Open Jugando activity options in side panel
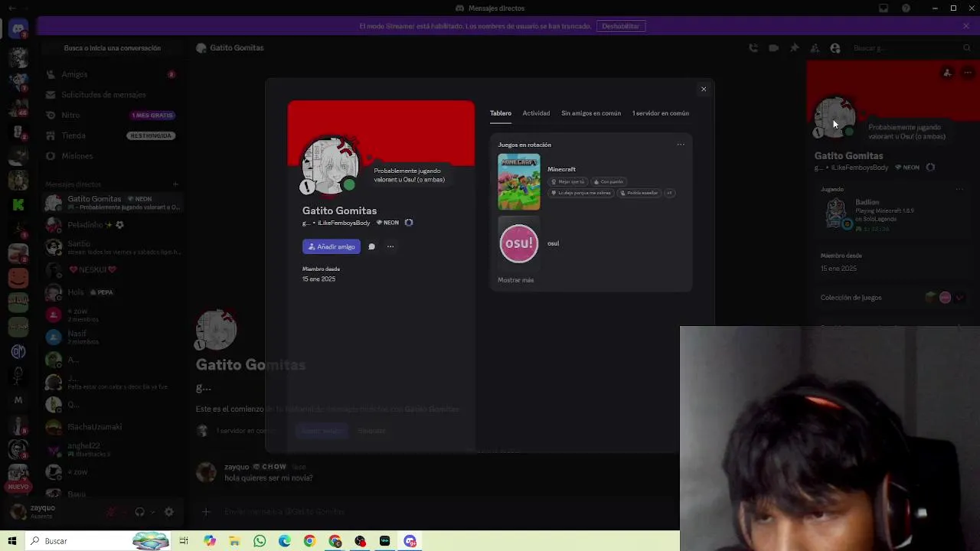The height and width of the screenshot is (551, 980). [959, 189]
